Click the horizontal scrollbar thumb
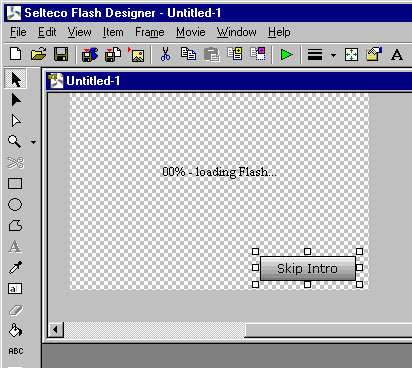 click(328, 330)
